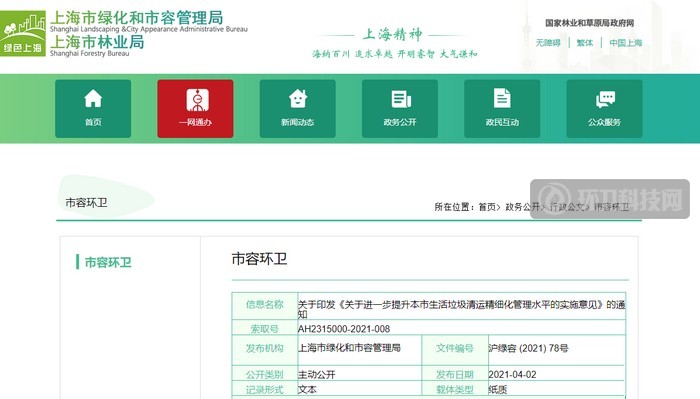Screen dimensions: 700x399
Task: Click 国家林业和草原局政府网 link
Action: point(589,23)
